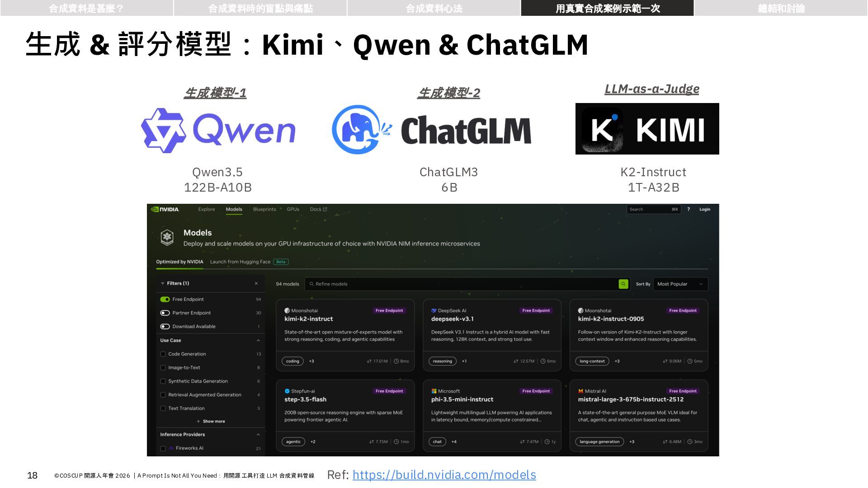Viewport: 868px width, 488px height.
Task: Turn off the Free Endpoint toggle
Action: (165, 299)
